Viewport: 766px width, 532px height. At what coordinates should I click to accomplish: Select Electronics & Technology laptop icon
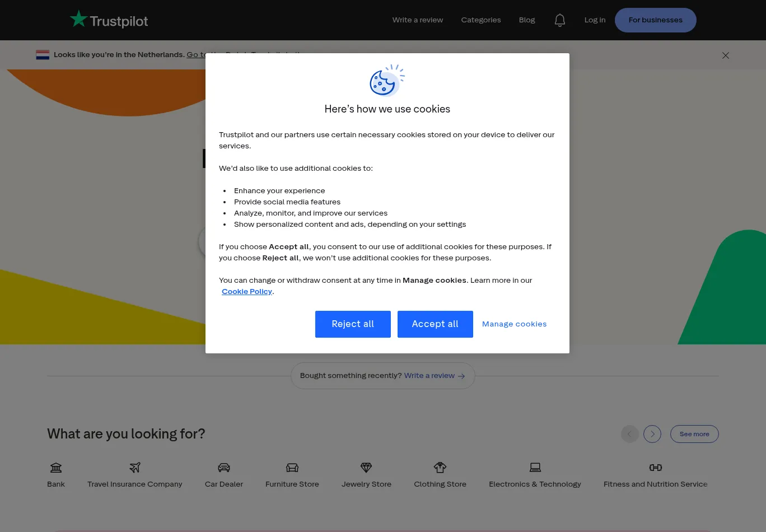(x=535, y=468)
